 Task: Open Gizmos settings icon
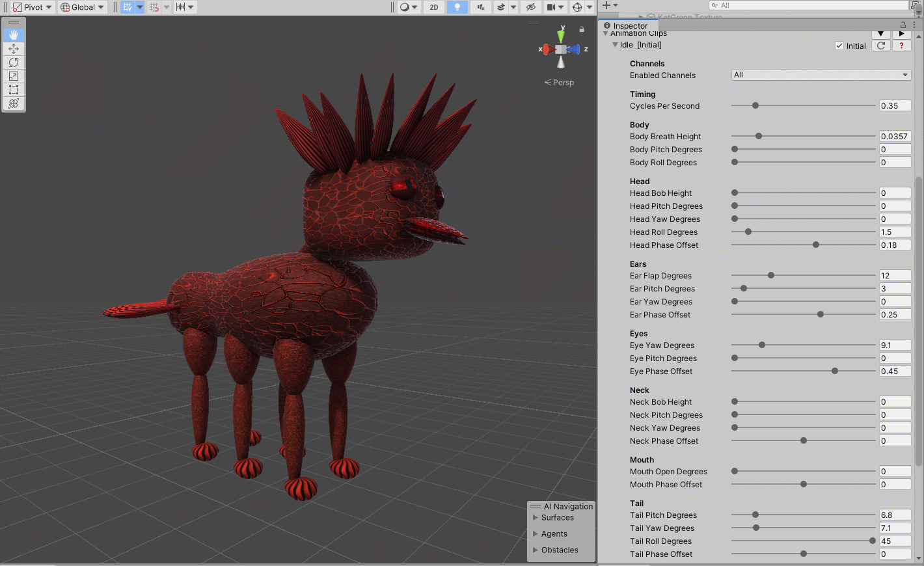click(577, 7)
